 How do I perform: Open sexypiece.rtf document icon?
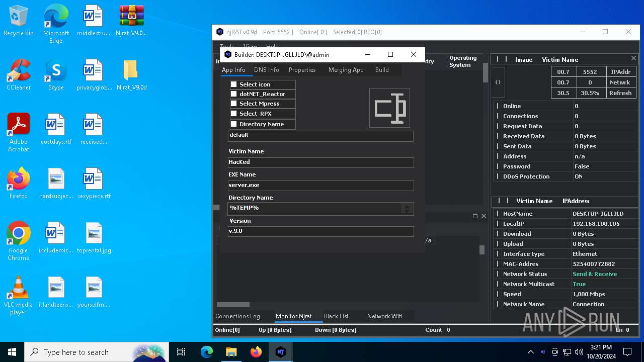click(94, 184)
